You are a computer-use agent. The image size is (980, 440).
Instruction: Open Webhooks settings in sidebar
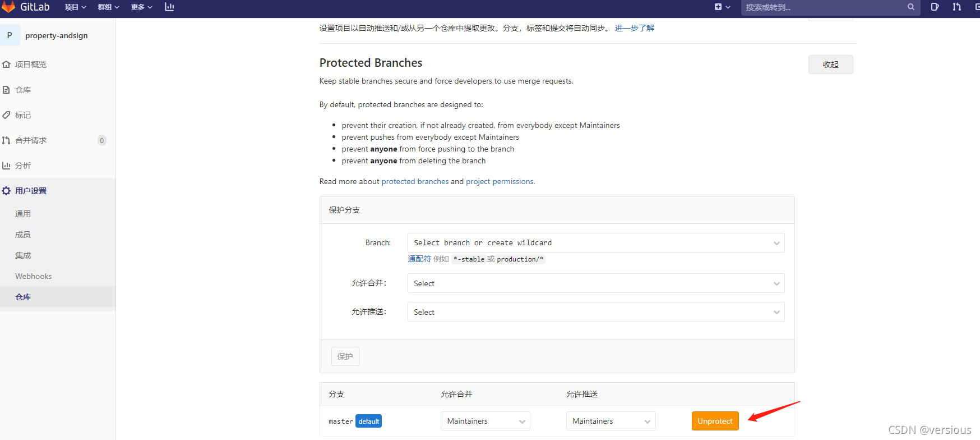[x=34, y=276]
